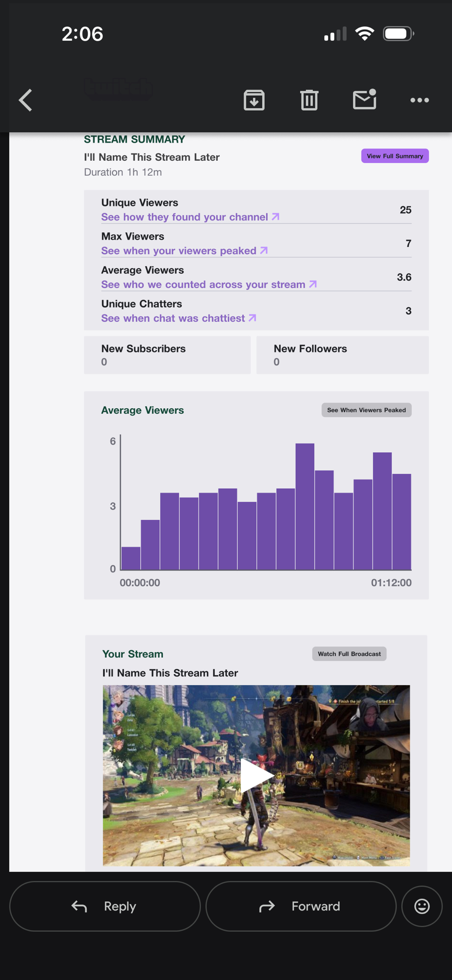Image resolution: width=452 pixels, height=980 pixels.
Task: Open the View Full Summary button
Action: [x=395, y=156]
